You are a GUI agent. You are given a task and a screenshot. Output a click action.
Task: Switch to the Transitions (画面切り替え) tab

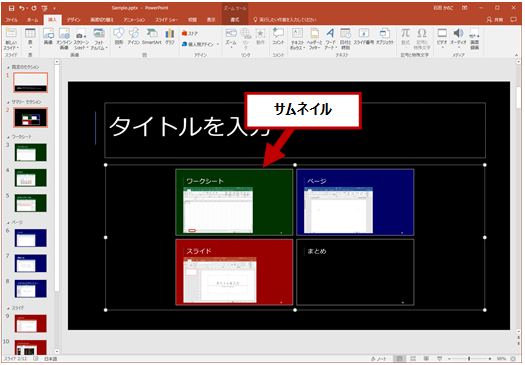102,20
